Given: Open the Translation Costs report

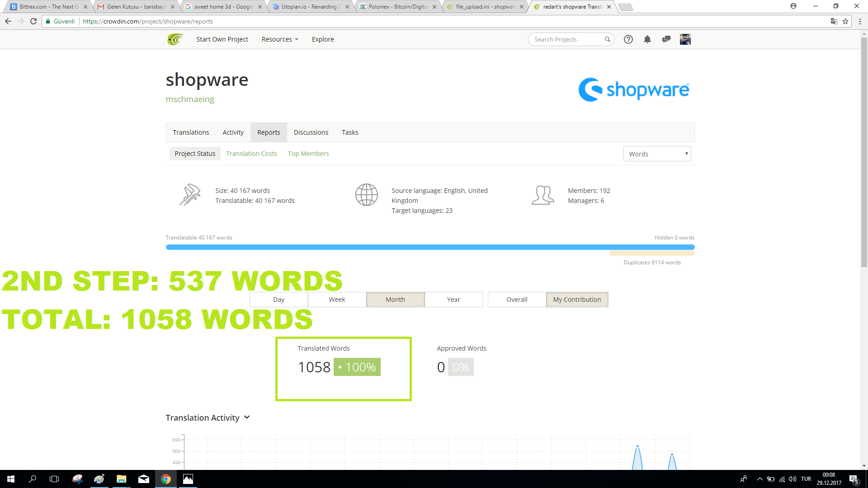Looking at the screenshot, I should [252, 154].
